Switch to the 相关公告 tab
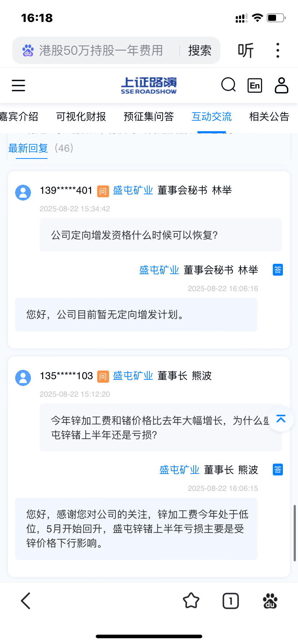The width and height of the screenshot is (298, 644). (269, 116)
